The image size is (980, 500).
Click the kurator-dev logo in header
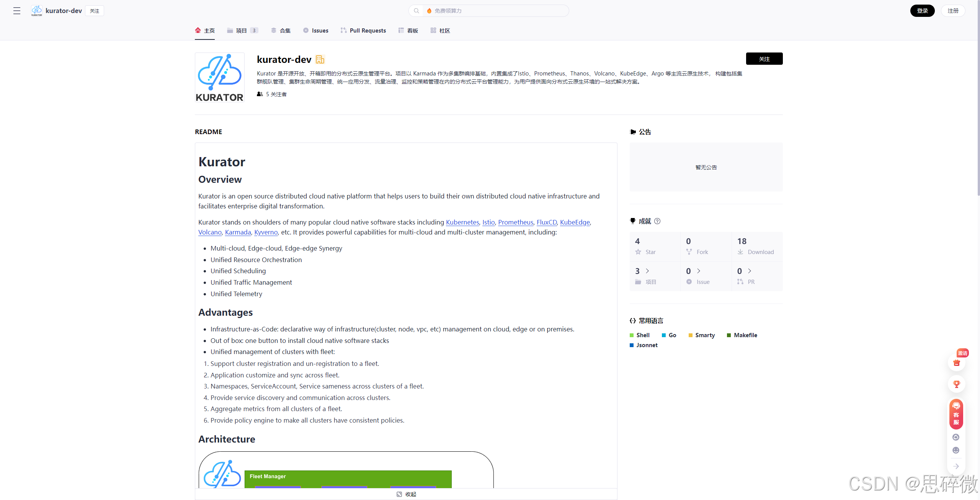tap(37, 11)
